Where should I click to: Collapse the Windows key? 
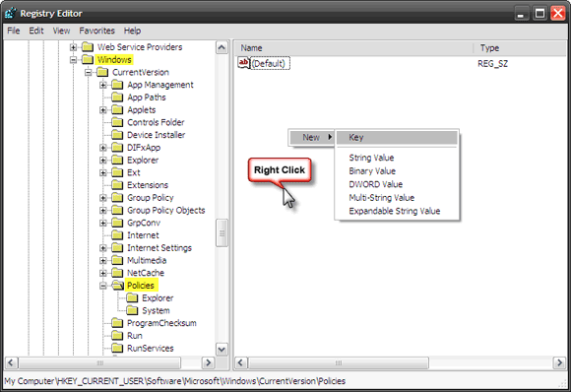73,60
